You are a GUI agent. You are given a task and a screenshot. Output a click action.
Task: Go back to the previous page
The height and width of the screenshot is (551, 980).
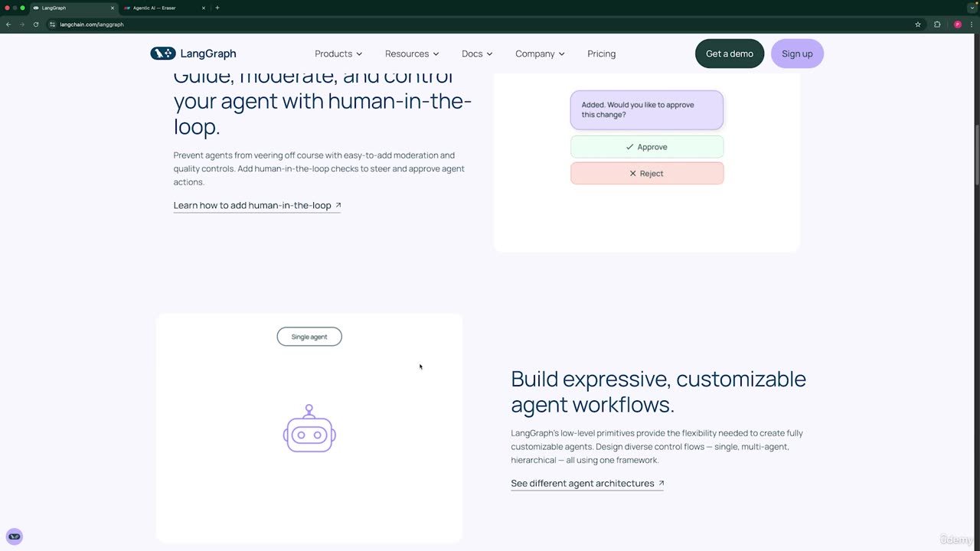(8, 24)
